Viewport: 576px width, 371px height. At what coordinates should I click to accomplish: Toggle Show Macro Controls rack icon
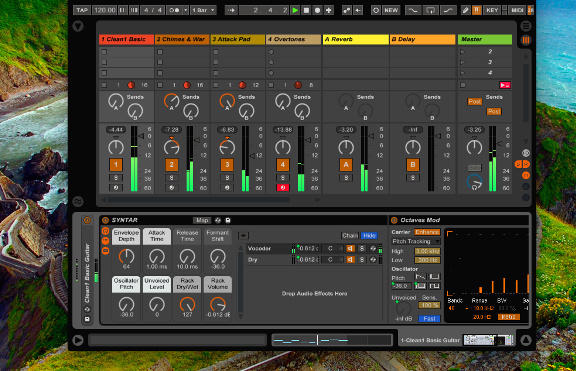coord(105,231)
